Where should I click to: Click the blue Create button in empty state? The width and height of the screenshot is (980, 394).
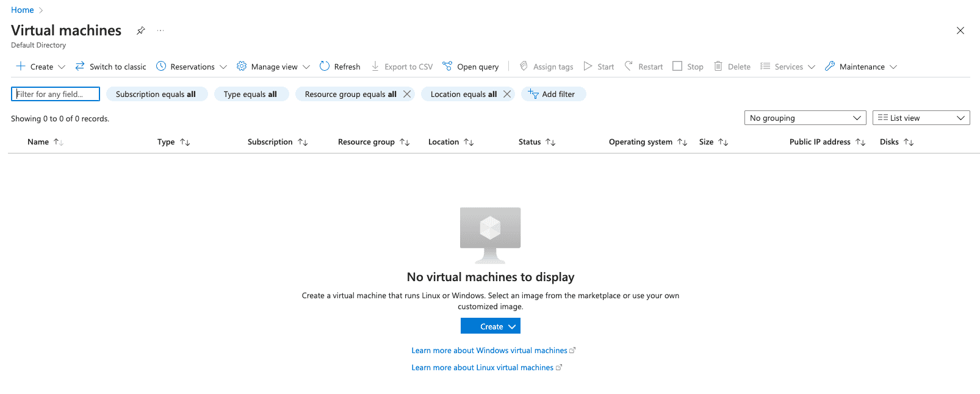click(491, 326)
